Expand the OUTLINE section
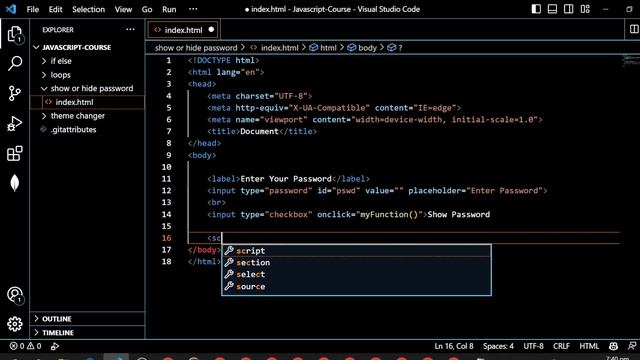The width and height of the screenshot is (640, 360). tap(87, 319)
